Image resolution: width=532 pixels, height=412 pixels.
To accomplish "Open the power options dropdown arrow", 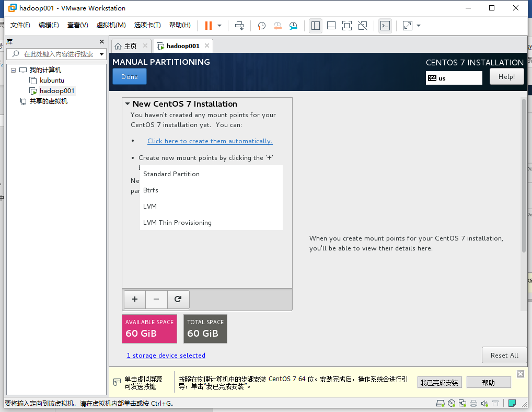I will click(x=219, y=26).
